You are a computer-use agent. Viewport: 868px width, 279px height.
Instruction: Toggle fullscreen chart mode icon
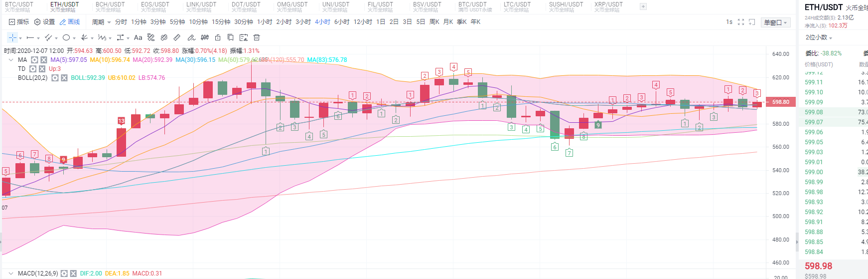click(741, 22)
